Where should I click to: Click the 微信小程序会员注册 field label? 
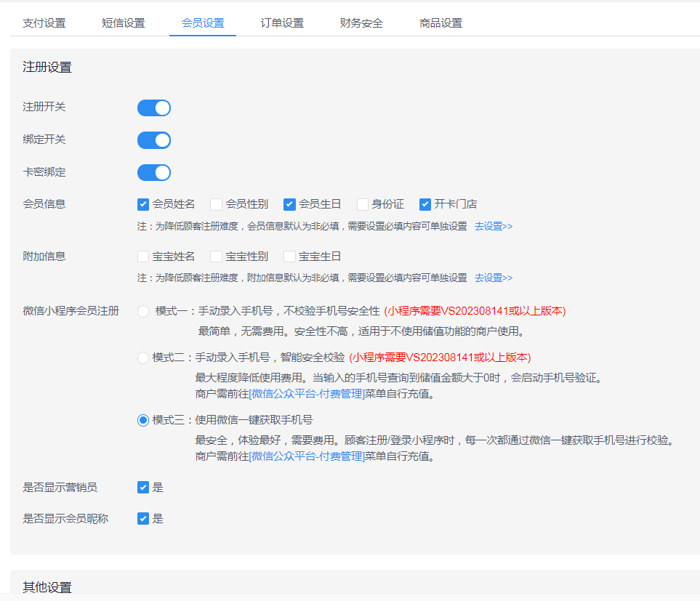tap(71, 311)
